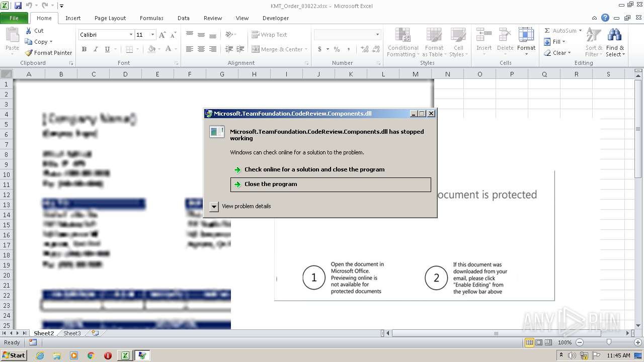The width and height of the screenshot is (644, 362).
Task: Click Increase Decimal icon
Action: pos(364,49)
